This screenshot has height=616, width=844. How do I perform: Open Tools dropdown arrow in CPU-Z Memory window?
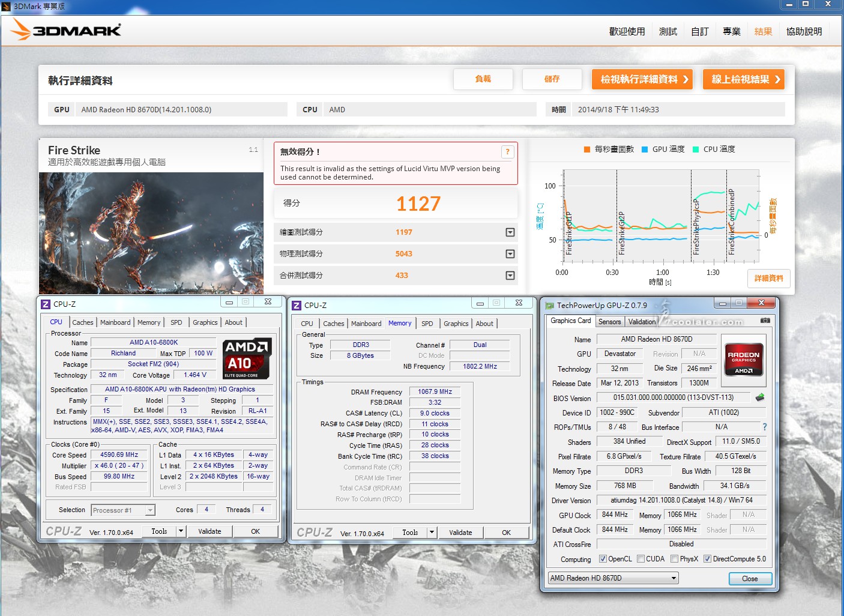(432, 533)
